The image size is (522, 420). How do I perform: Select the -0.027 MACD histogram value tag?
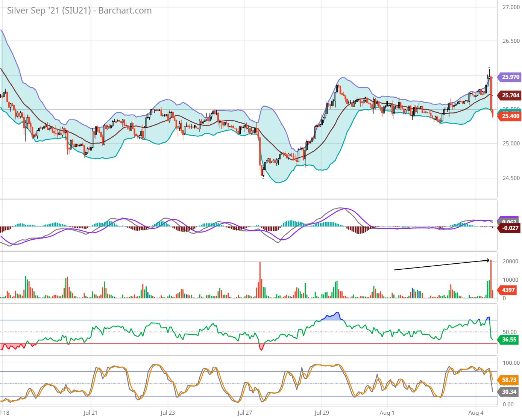coord(509,228)
